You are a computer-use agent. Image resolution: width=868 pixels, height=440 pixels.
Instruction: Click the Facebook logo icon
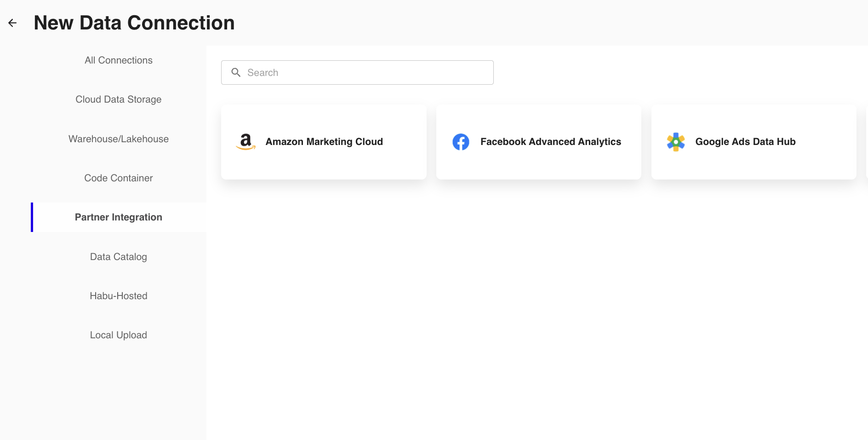(461, 142)
